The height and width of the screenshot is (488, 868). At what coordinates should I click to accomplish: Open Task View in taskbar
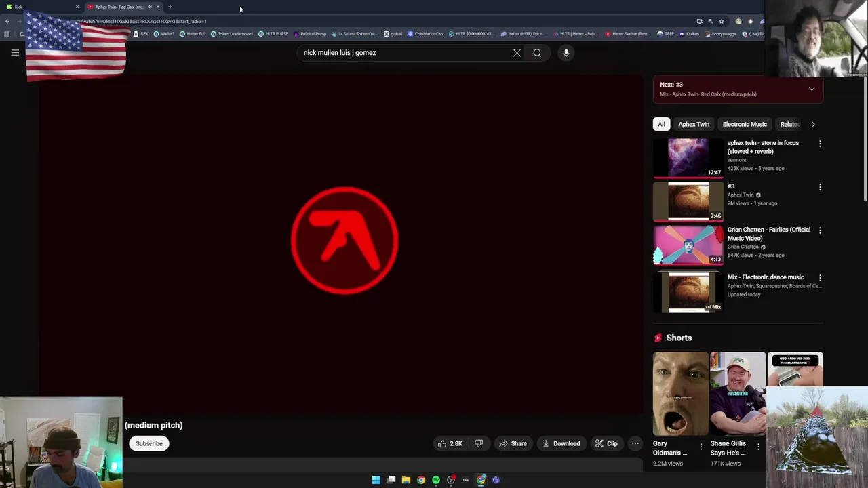[391, 480]
